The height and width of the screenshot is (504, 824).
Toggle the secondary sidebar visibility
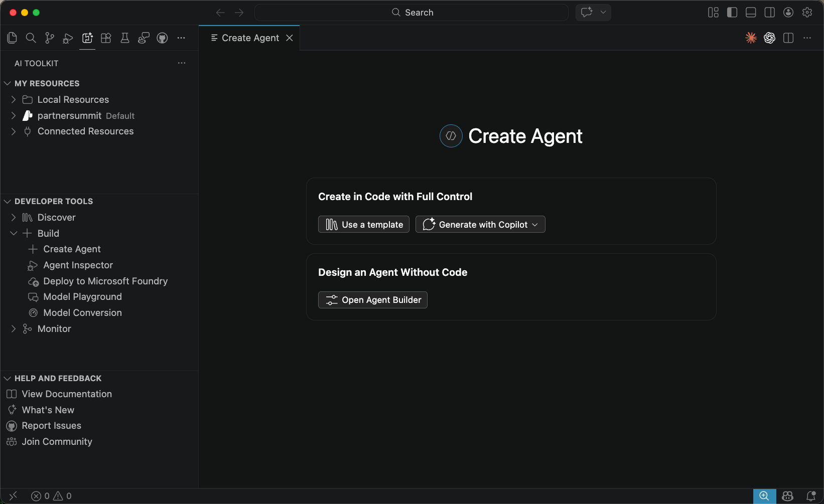point(770,13)
